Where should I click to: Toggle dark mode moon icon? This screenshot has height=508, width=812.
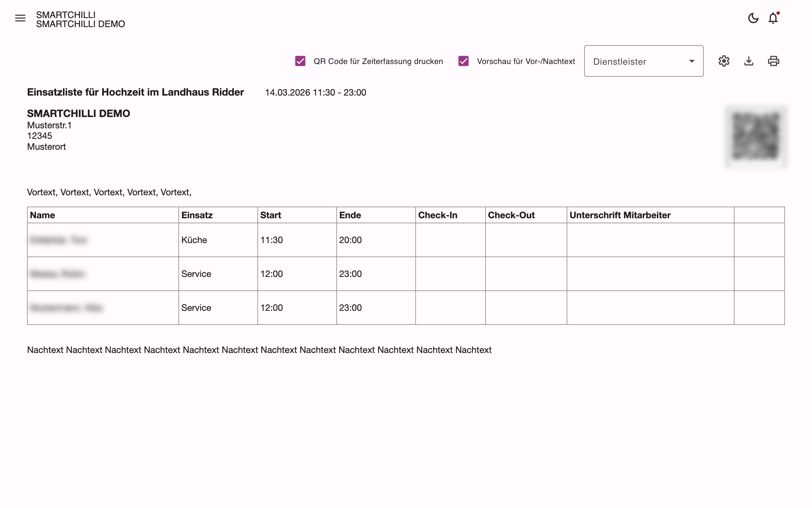click(753, 18)
